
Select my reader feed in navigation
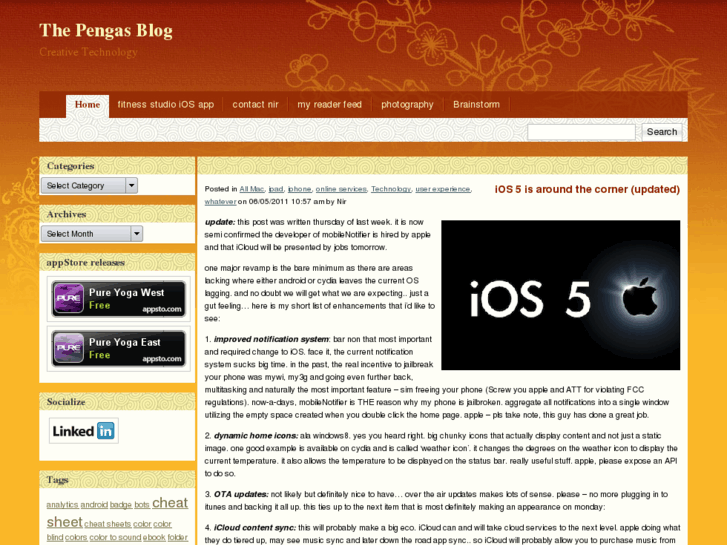click(330, 105)
